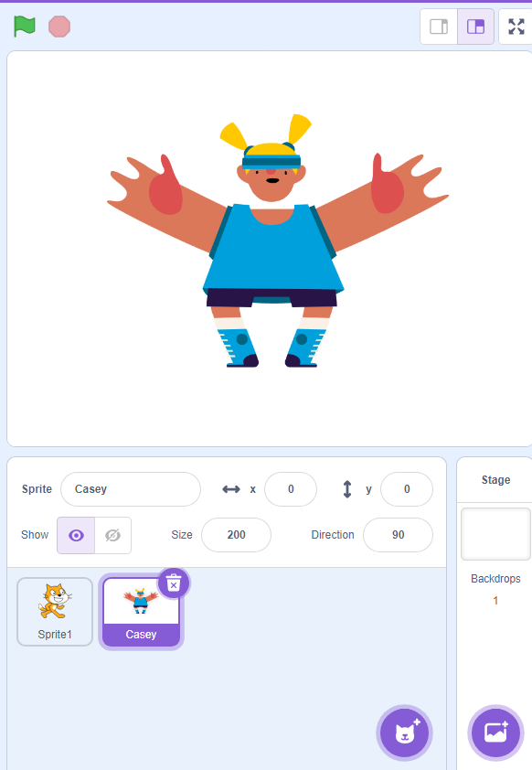This screenshot has height=770, width=532.
Task: Click the vertical y arrow icon
Action: coord(347,489)
